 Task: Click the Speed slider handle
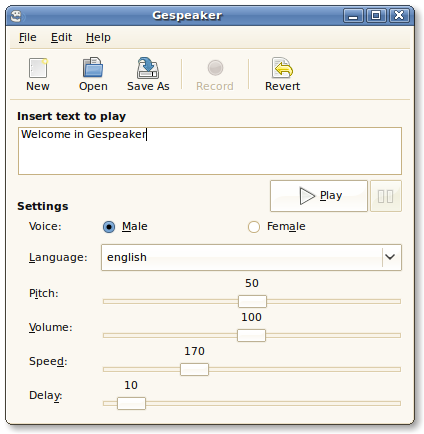[x=194, y=369]
